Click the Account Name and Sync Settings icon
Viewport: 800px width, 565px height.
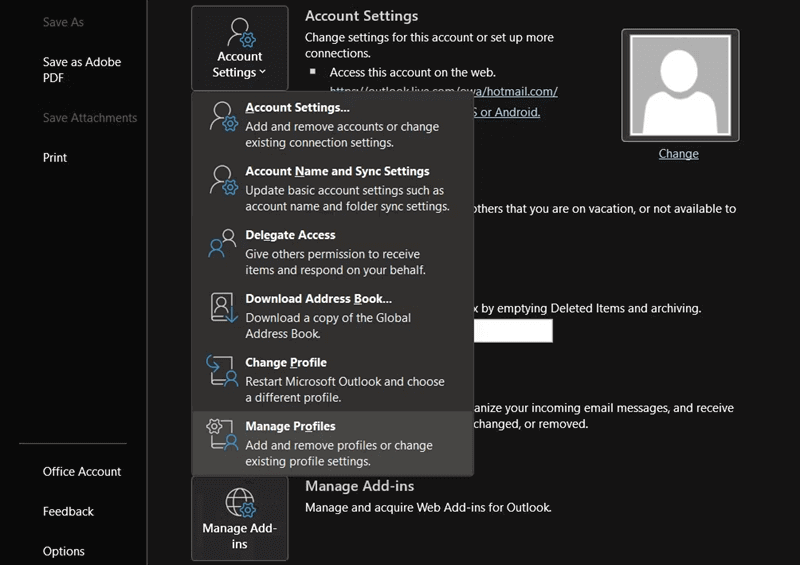(223, 180)
